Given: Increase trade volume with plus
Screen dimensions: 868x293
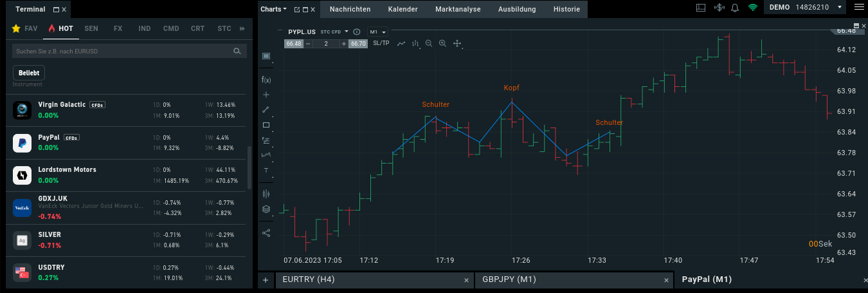Looking at the screenshot, I should pyautogui.click(x=345, y=44).
